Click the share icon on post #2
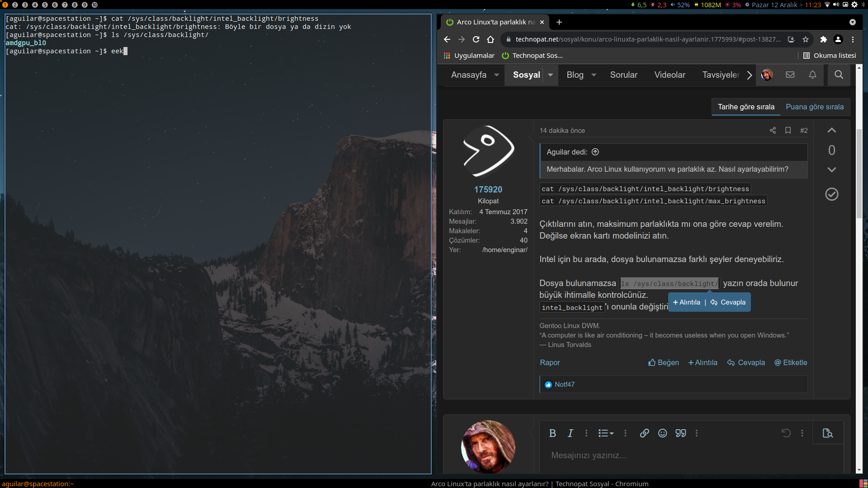Image resolution: width=868 pixels, height=488 pixels. [x=773, y=130]
